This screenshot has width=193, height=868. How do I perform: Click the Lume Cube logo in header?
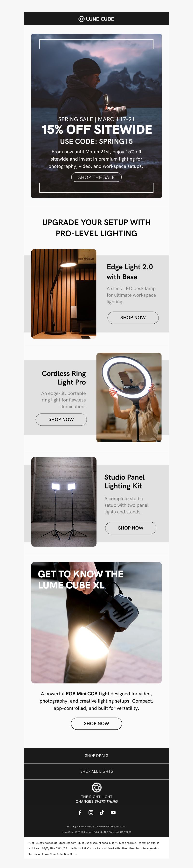pos(96,19)
